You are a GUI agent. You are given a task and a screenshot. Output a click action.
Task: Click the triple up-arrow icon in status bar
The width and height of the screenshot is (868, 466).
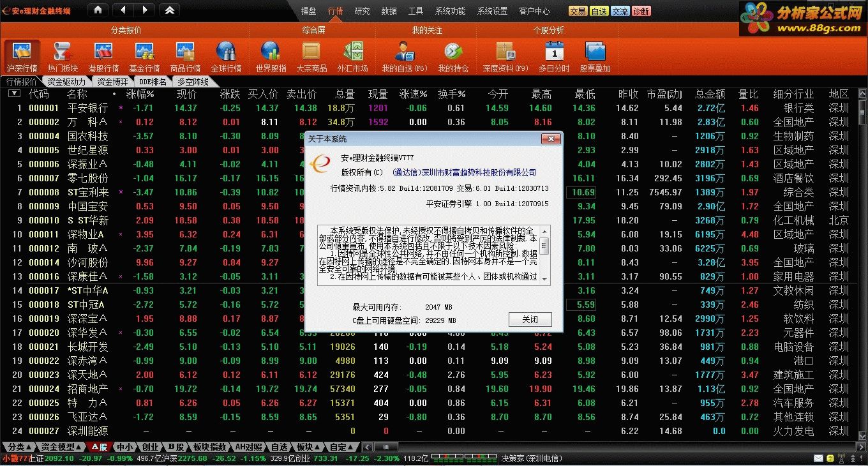click(x=854, y=458)
